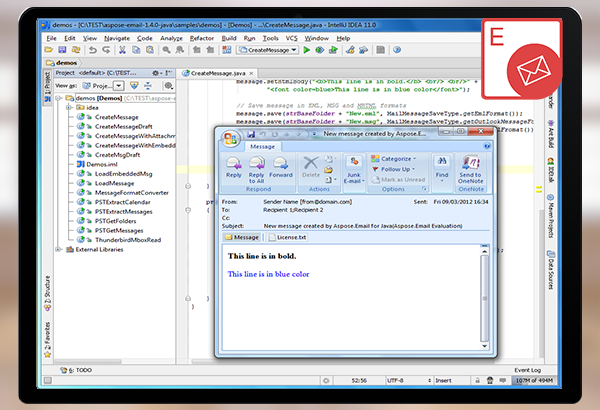The width and height of the screenshot is (600, 410).
Task: Click the Copy icon in IntelliJ toolbar
Action: [136, 50]
